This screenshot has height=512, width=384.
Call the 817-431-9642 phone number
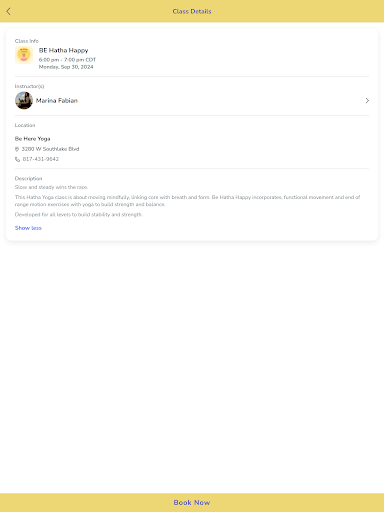coord(41,159)
